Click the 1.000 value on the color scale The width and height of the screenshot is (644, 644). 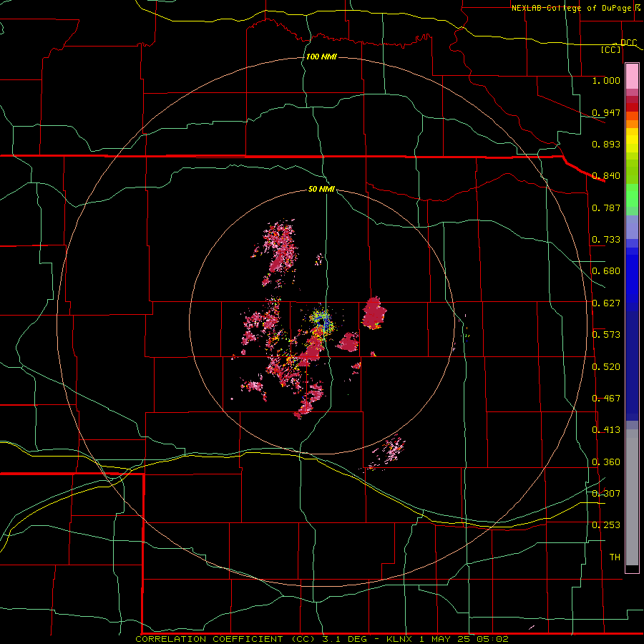tap(606, 80)
